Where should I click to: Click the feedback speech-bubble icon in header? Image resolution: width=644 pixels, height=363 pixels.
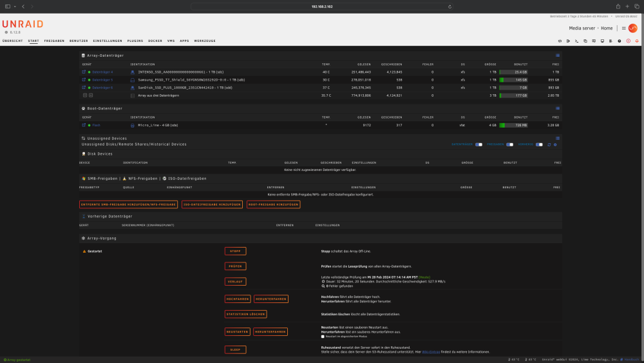click(594, 41)
